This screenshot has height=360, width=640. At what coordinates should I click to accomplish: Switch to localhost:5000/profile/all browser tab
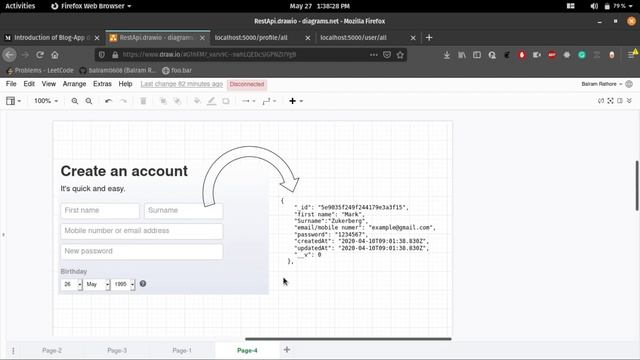tap(263, 38)
